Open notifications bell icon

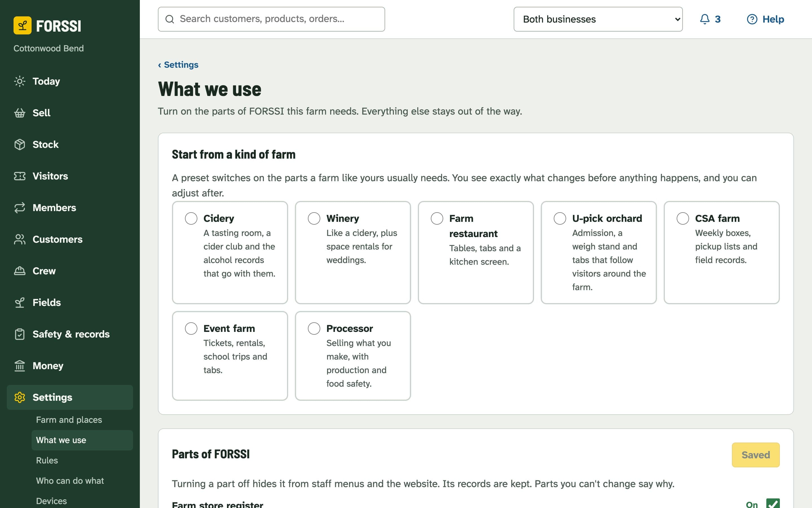(705, 19)
